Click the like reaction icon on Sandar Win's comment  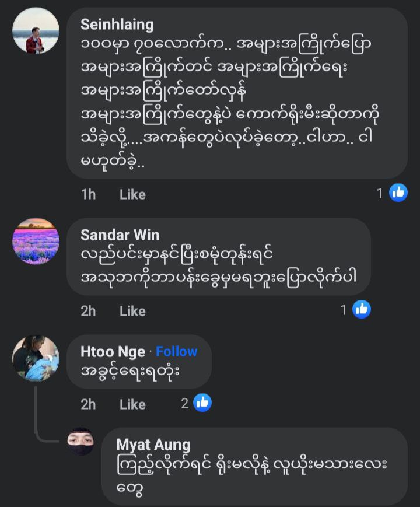tap(362, 310)
